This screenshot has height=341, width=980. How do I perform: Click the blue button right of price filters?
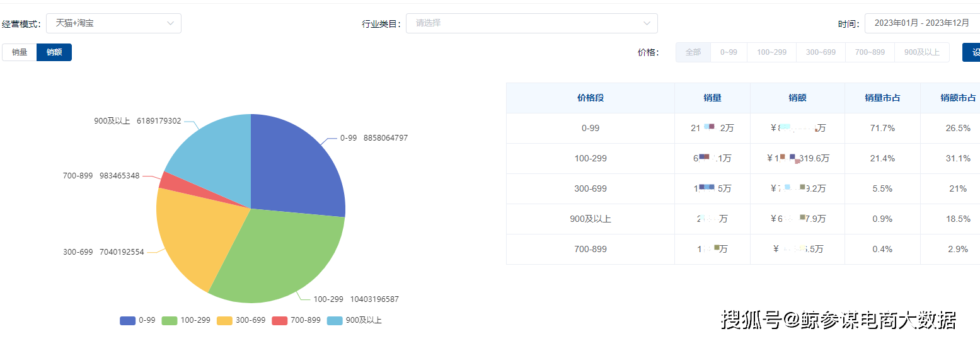pyautogui.click(x=971, y=52)
